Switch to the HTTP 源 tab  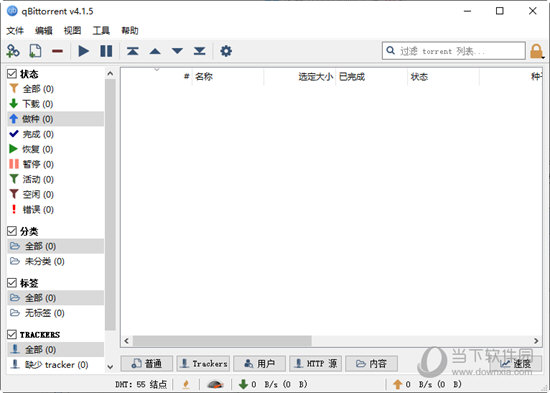(316, 364)
